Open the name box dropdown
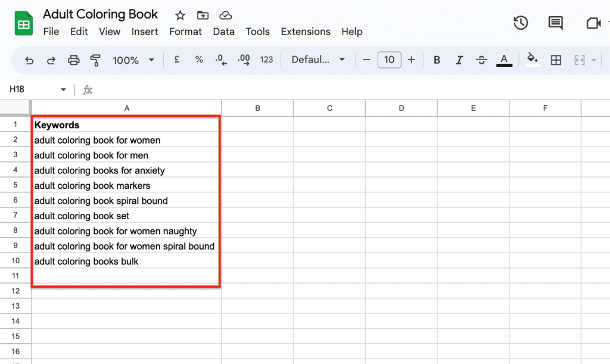Viewport: 610px width, 364px height. pyautogui.click(x=64, y=88)
